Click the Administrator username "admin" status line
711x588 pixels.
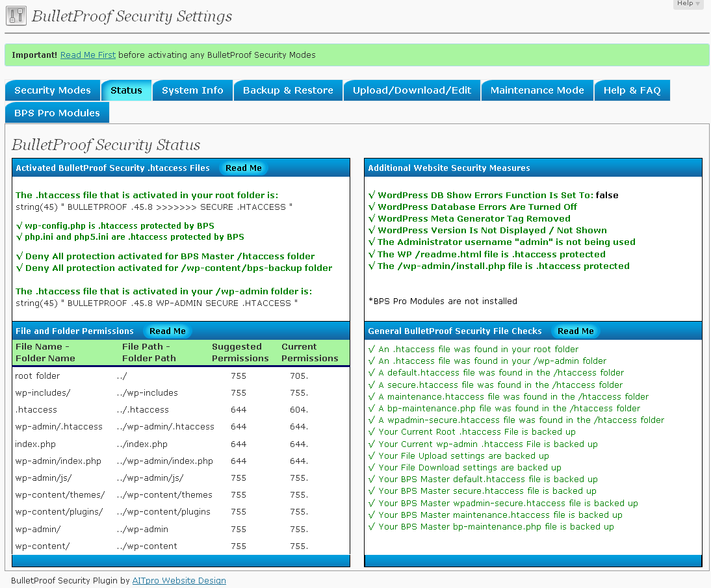[502, 242]
